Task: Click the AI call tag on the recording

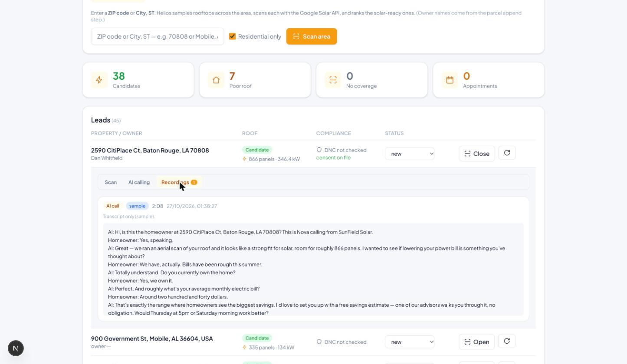Action: click(x=113, y=206)
